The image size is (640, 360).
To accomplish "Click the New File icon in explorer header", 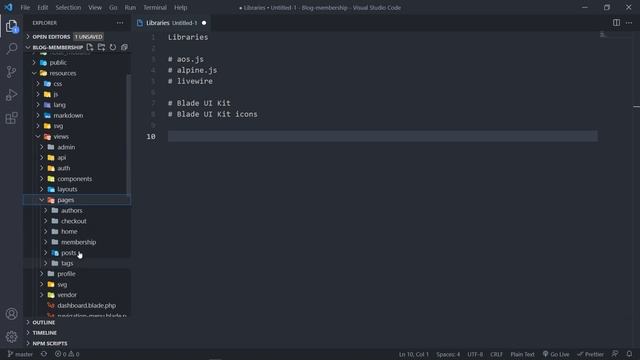I will click(90, 47).
